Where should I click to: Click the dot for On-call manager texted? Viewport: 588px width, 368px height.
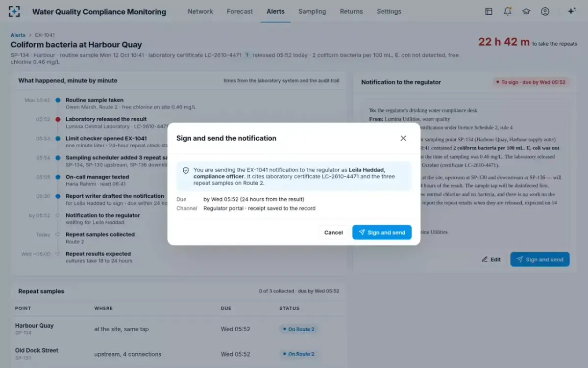tap(58, 177)
